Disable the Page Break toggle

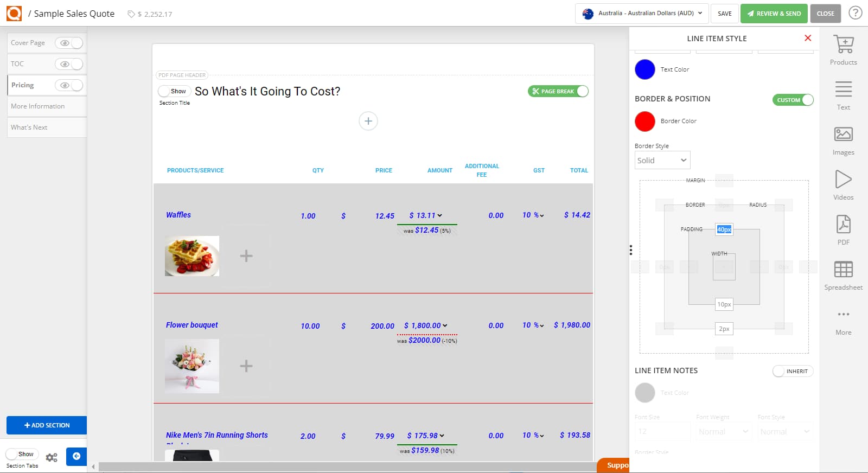click(x=558, y=91)
